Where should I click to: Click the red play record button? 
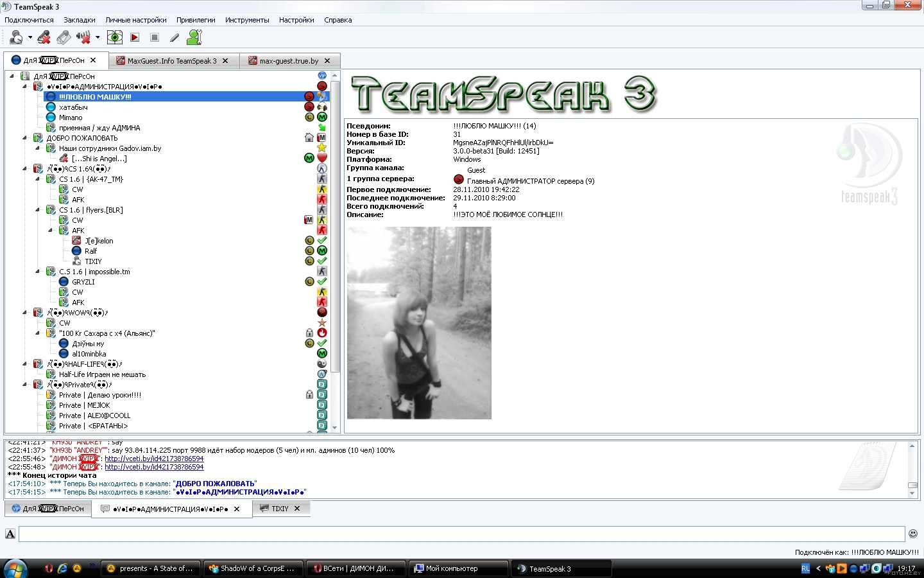[135, 38]
